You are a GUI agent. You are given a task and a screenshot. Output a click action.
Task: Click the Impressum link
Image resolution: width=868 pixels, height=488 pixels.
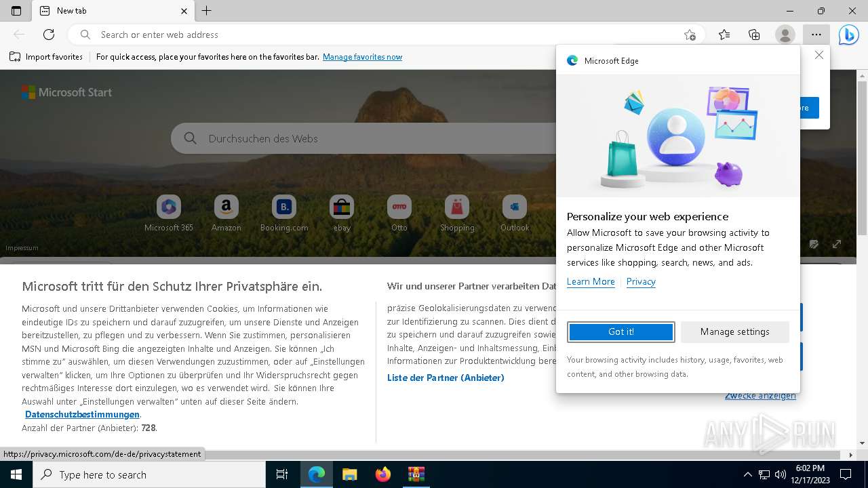pos(22,248)
